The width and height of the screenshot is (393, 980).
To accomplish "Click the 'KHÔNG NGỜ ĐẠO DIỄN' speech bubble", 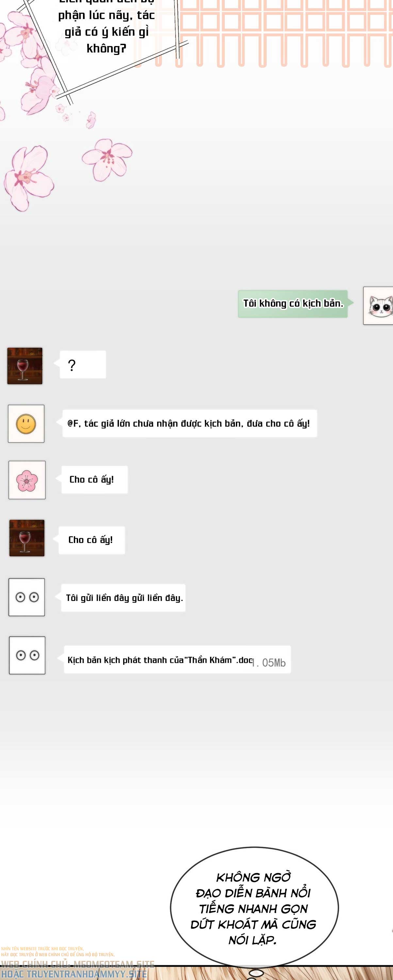I will point(254,907).
